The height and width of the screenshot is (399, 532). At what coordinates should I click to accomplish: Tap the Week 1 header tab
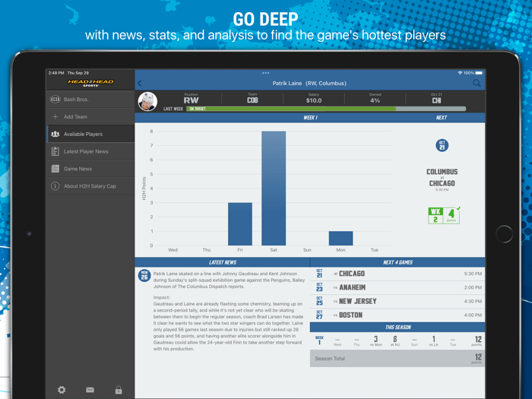[310, 118]
